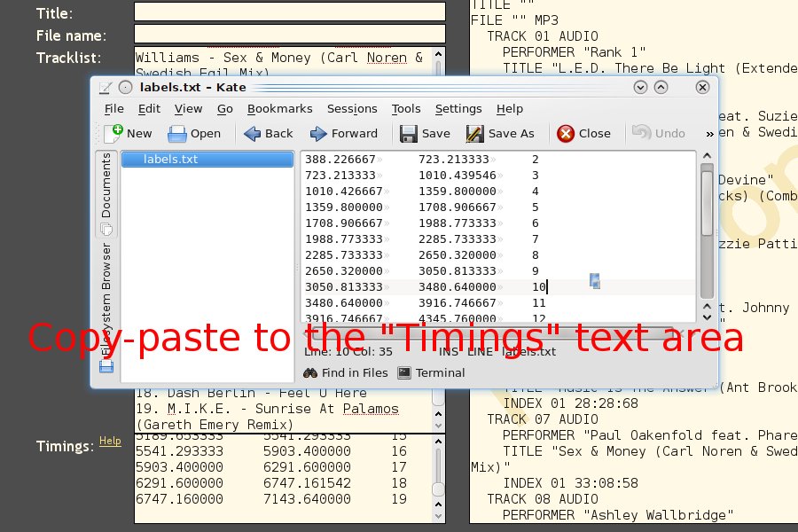
Task: Click FILE "" MP3 line in cue output
Action: tap(514, 20)
